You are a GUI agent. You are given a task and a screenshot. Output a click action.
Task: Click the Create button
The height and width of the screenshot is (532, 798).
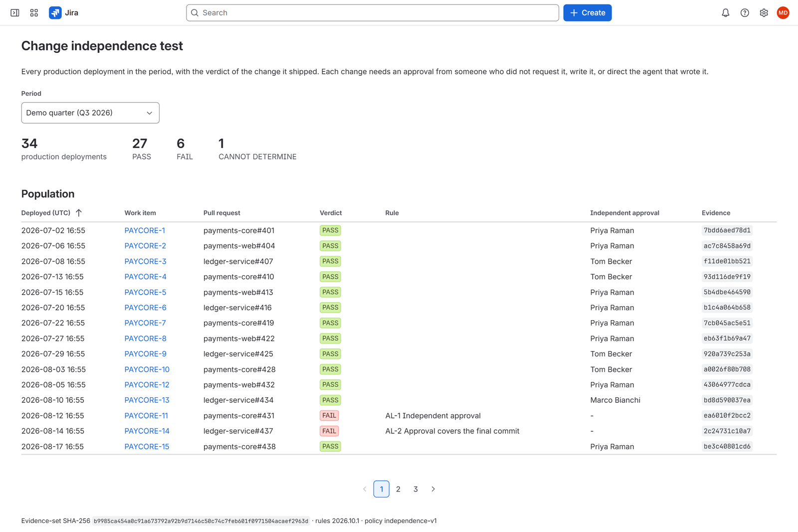tap(588, 13)
